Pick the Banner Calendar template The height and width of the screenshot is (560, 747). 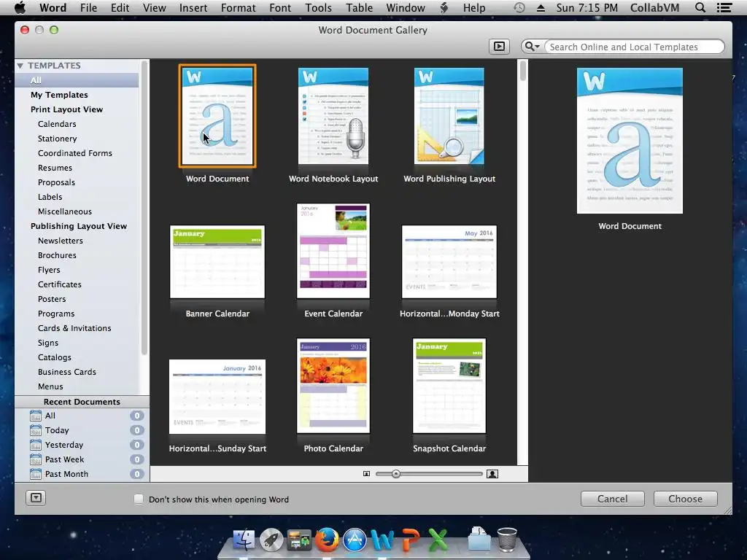(x=217, y=262)
